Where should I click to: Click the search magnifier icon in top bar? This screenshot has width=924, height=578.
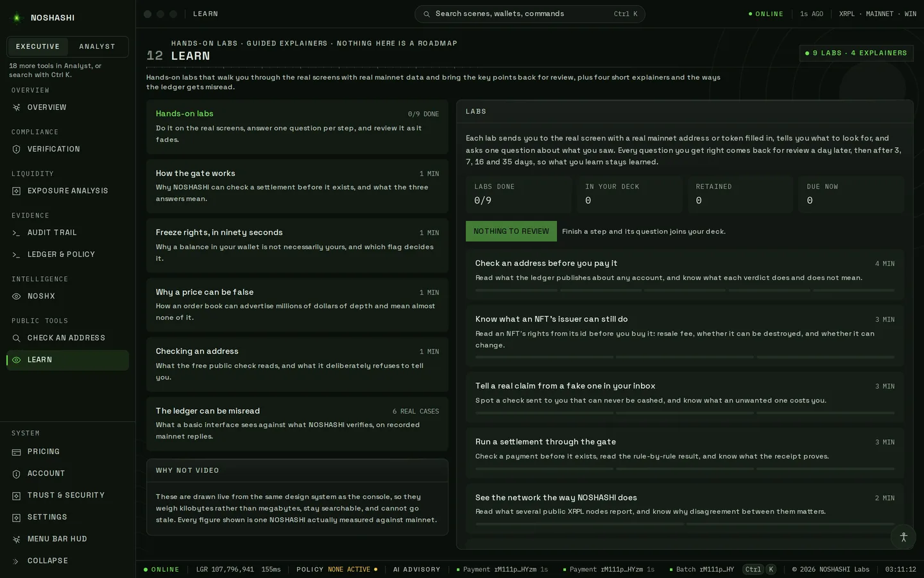(x=427, y=14)
